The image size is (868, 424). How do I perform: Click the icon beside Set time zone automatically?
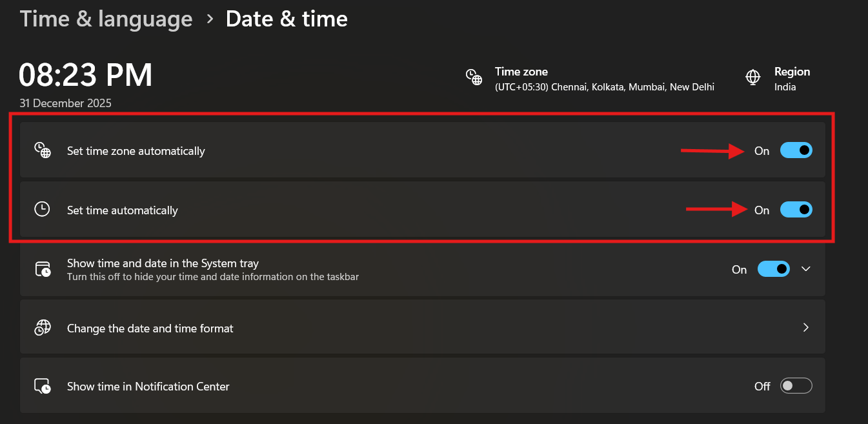43,151
